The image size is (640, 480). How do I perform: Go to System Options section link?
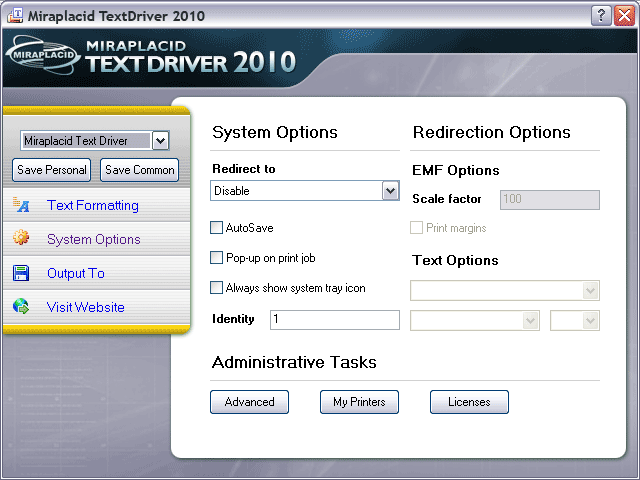tap(93, 239)
